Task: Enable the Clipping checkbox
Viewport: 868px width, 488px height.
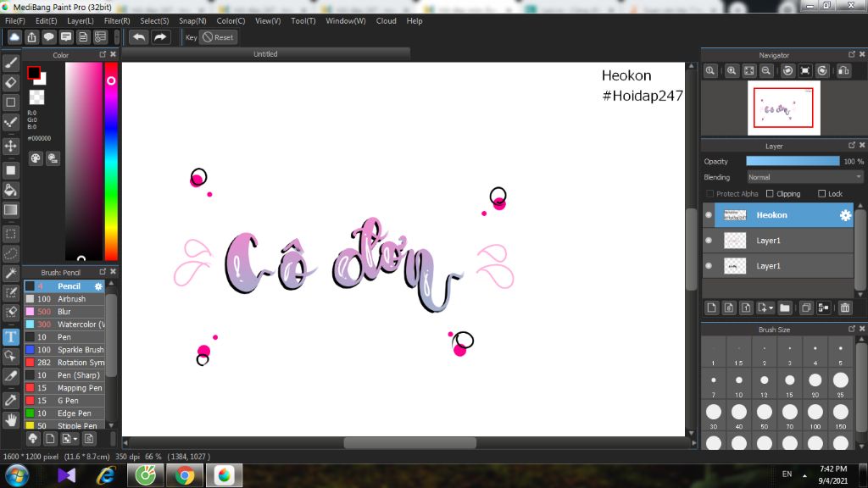Action: [770, 194]
